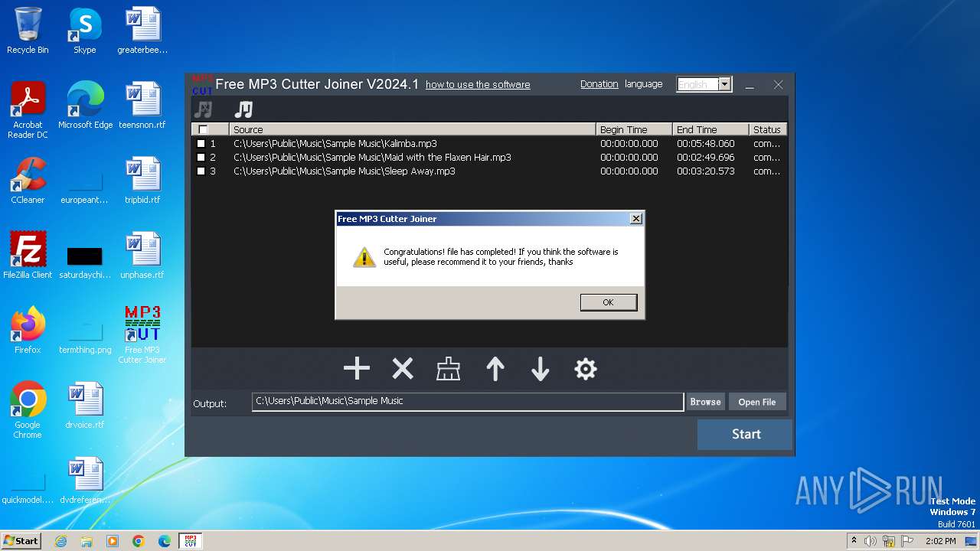Move selected file down with arrow icon
Viewport: 980px width, 551px height.
[x=541, y=369]
